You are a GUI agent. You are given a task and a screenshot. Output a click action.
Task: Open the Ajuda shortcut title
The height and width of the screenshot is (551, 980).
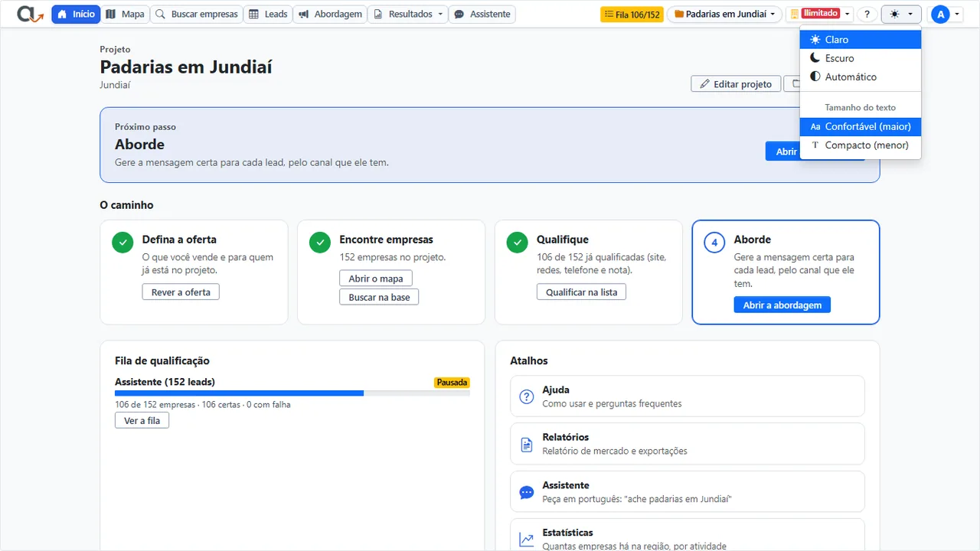pyautogui.click(x=556, y=390)
